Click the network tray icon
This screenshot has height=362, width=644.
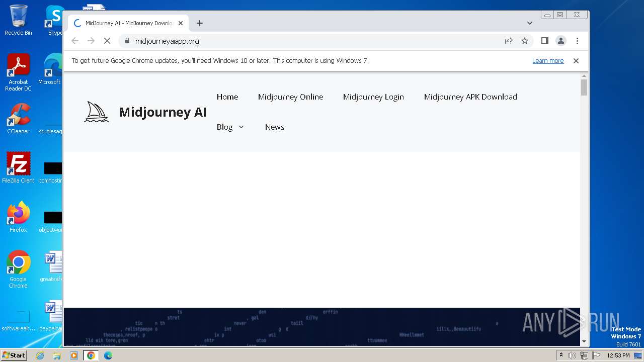tap(584, 355)
